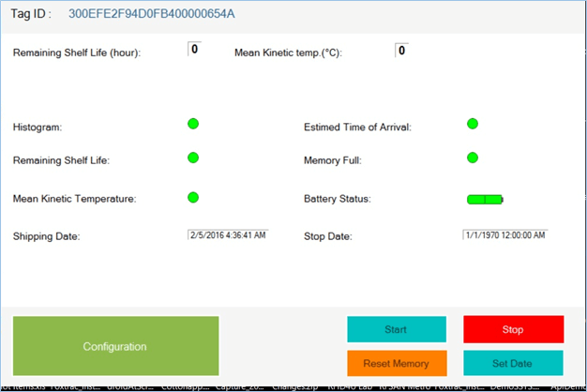Click the Set Date button

click(513, 363)
